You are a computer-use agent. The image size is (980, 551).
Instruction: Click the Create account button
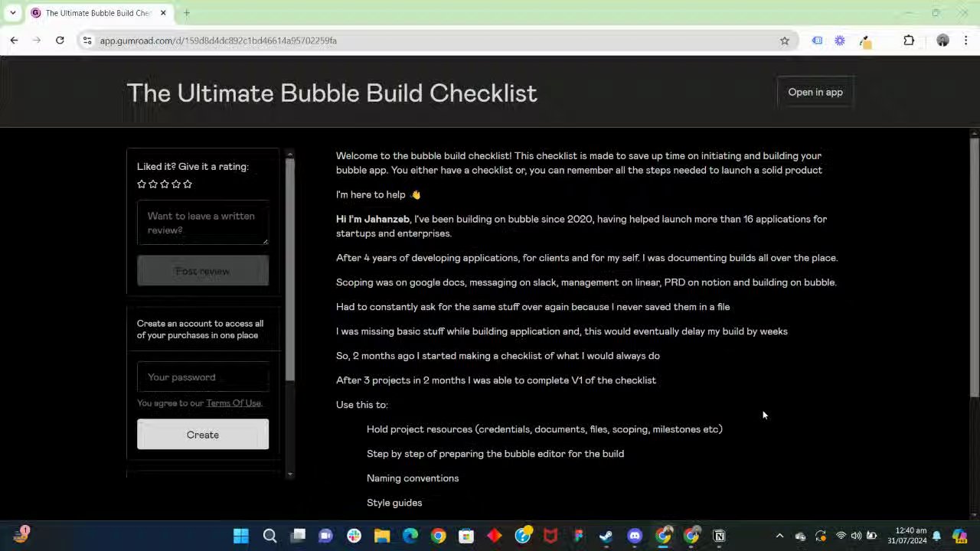(x=203, y=435)
